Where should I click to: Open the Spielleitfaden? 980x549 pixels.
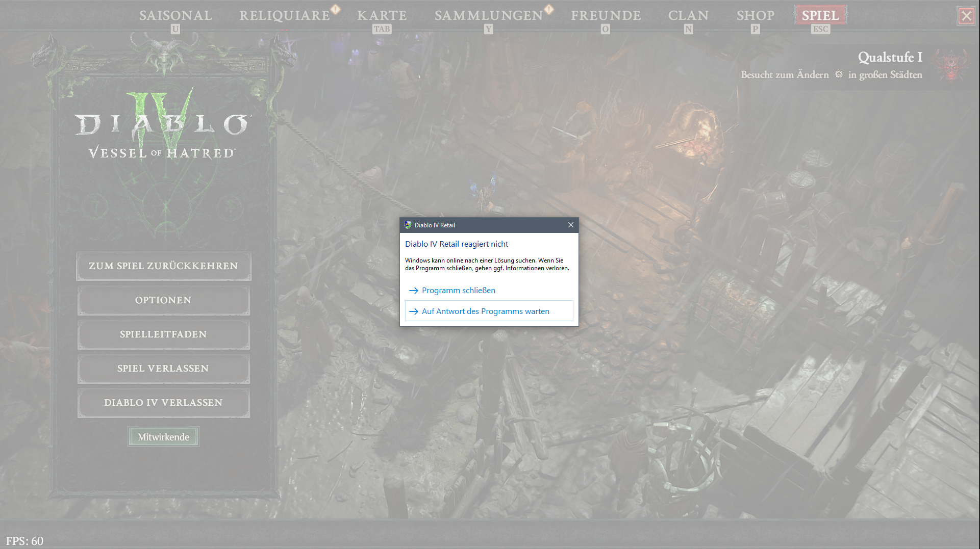(x=163, y=334)
